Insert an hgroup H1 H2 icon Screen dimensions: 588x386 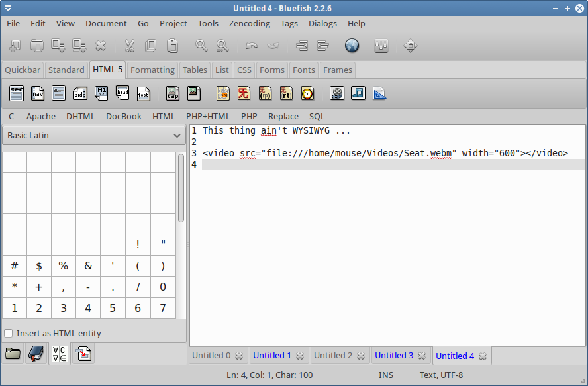click(101, 93)
